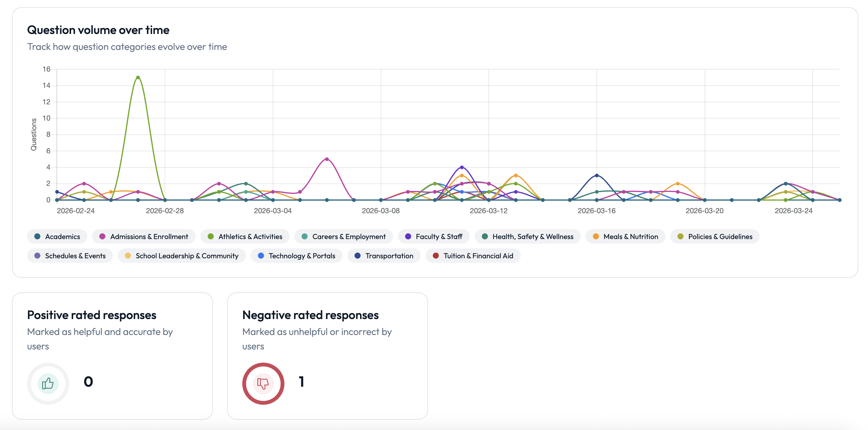Toggle Policies & Guidelines legend item
The height and width of the screenshot is (430, 868).
pos(715,236)
